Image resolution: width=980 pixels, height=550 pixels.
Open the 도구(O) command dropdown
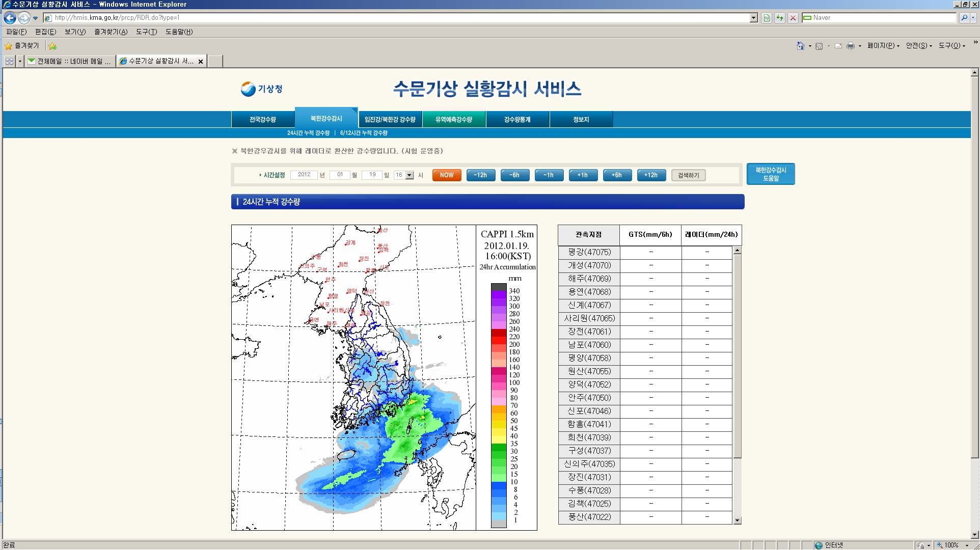pyautogui.click(x=952, y=46)
